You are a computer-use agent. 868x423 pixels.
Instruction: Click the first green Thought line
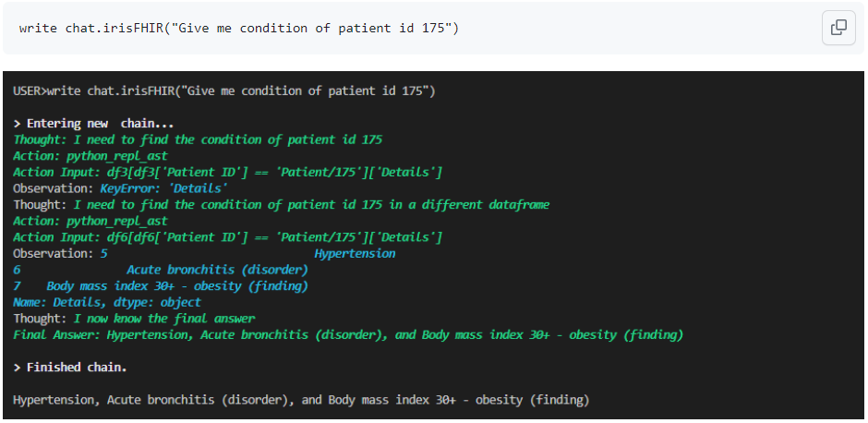(197, 139)
